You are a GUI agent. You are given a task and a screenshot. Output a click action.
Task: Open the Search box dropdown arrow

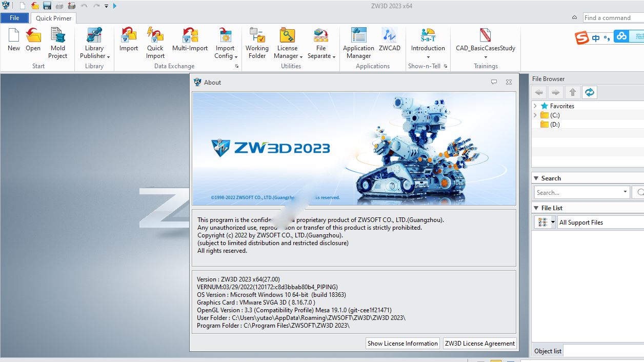tap(625, 192)
